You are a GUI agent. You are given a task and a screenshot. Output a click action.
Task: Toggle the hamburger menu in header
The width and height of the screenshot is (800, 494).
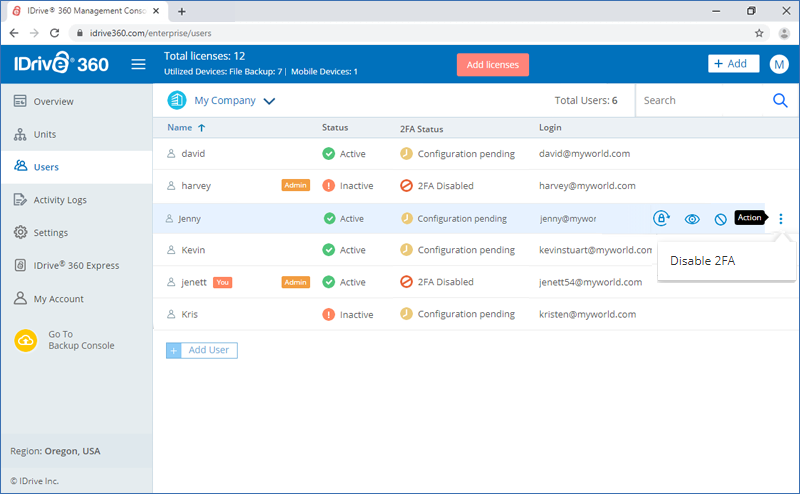(138, 64)
